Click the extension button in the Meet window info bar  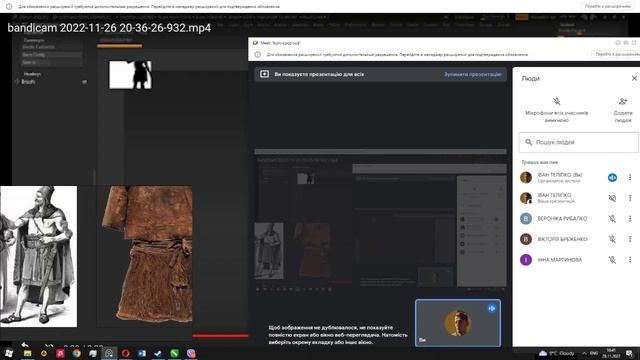[616, 54]
